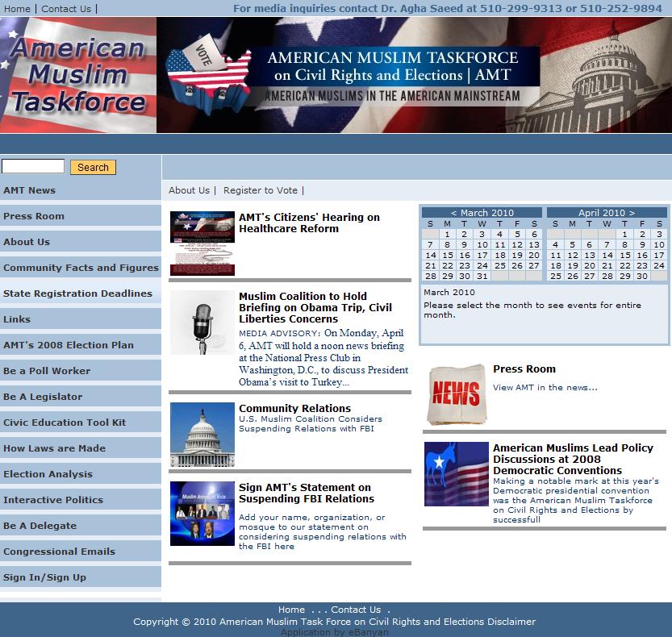The image size is (672, 637).
Task: Click Add your name statement text
Action: pos(323,531)
